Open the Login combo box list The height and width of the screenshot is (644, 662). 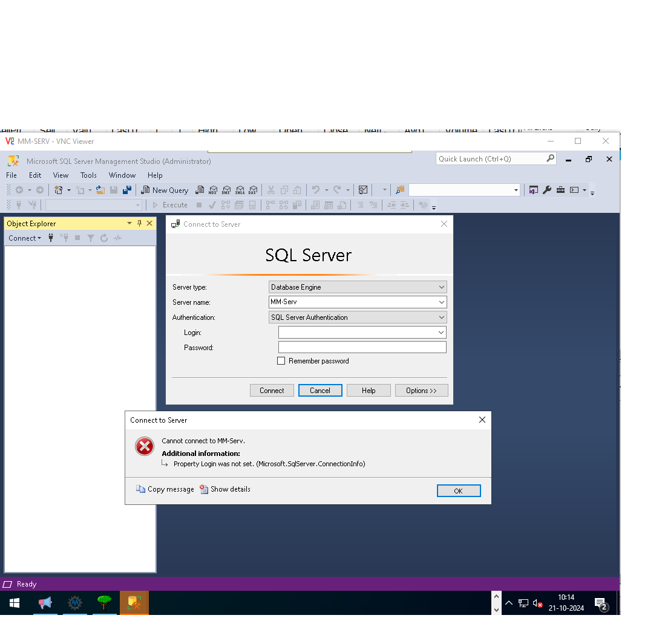(x=441, y=333)
